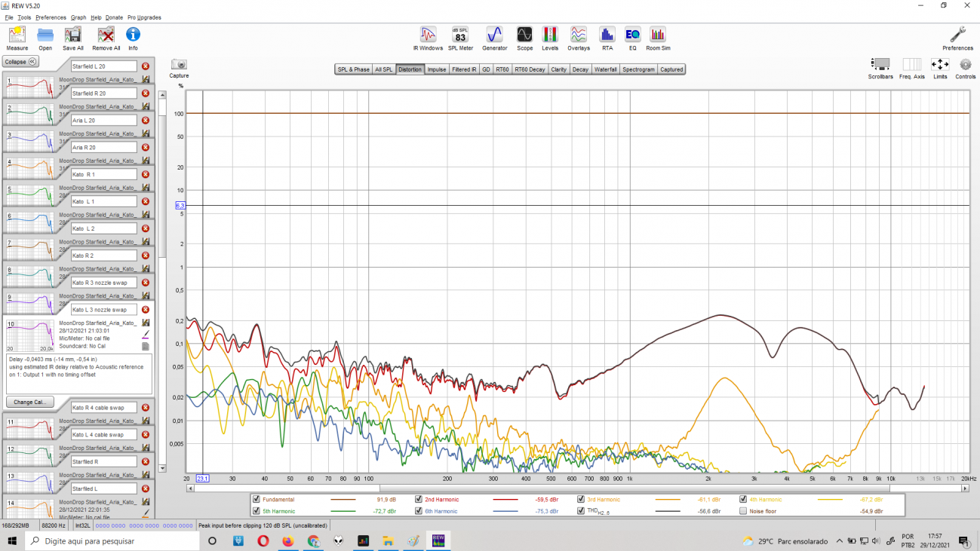
Task: Switch to the Clarity tab
Action: point(559,69)
